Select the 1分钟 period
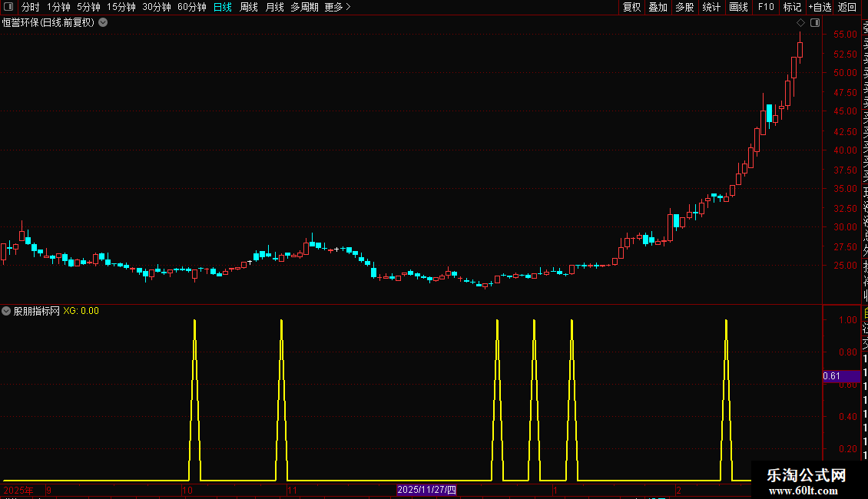The width and height of the screenshot is (868, 499). point(58,7)
